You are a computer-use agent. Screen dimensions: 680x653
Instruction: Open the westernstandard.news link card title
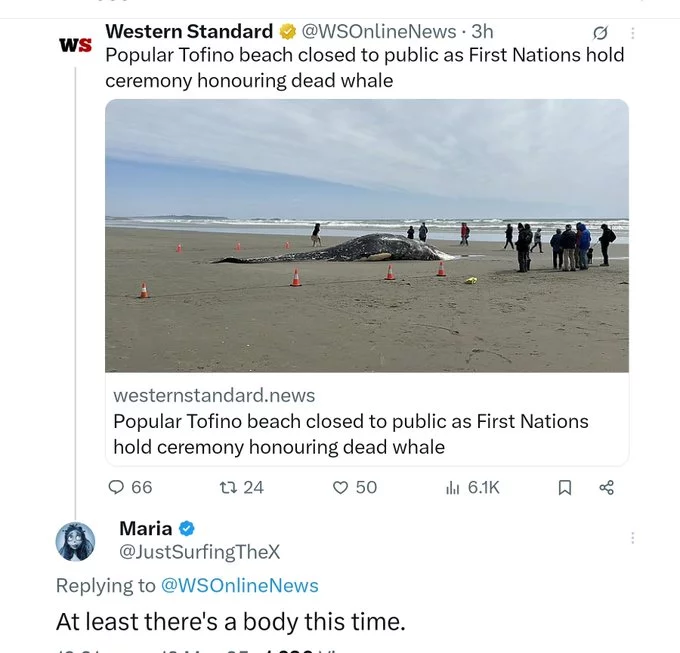[351, 434]
